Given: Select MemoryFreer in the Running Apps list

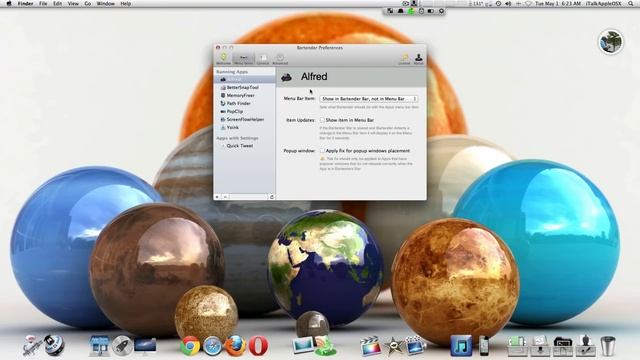Looking at the screenshot, I should click(x=245, y=95).
